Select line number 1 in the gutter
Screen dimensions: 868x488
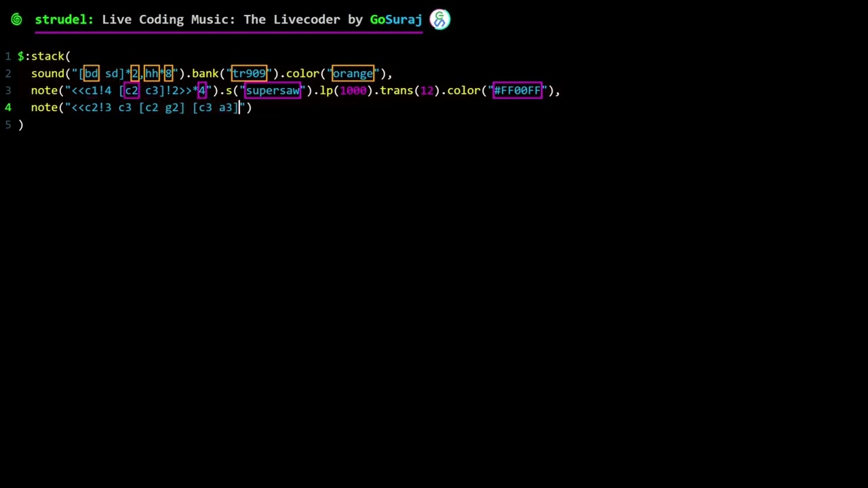(x=8, y=56)
